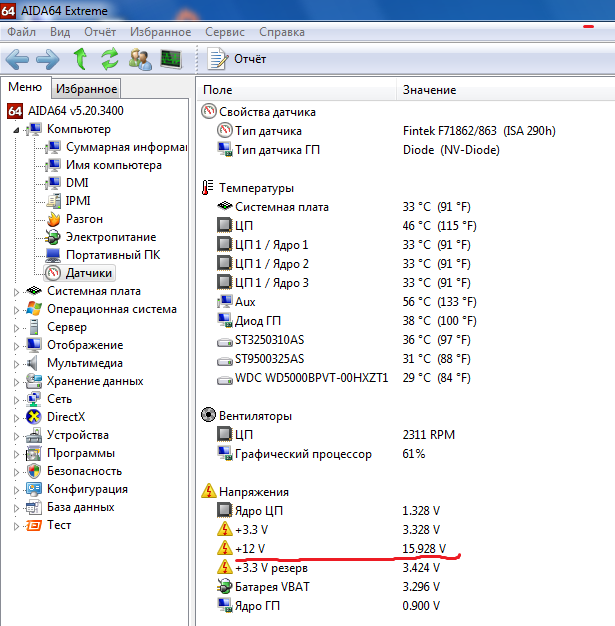Screen dimensions: 615x626
Task: Click the Температуры thermometer icon
Action: (x=207, y=187)
